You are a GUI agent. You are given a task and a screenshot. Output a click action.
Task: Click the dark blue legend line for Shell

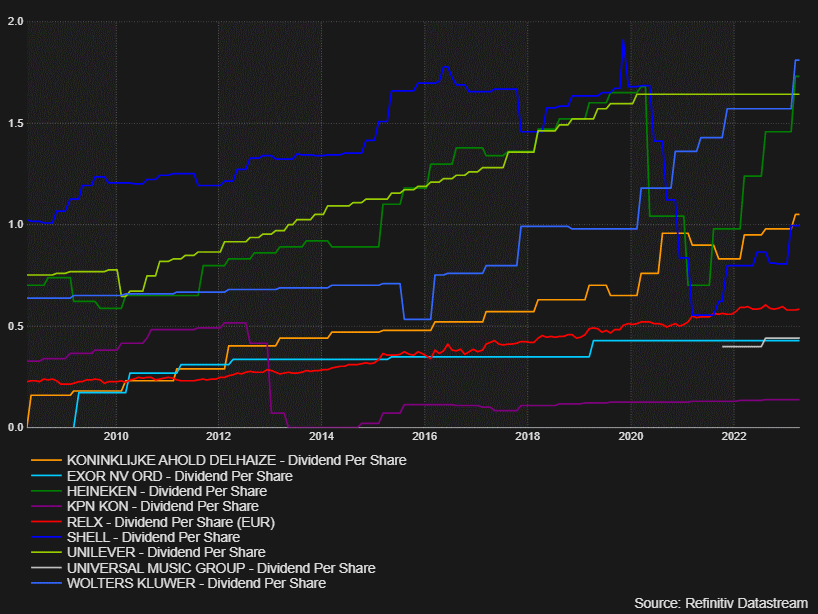(46, 537)
